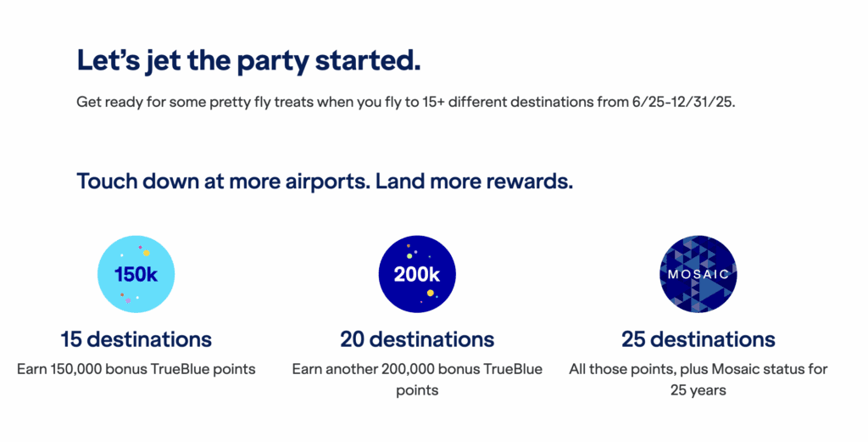Click the dark blue 200k badge icon
868x442 pixels.
pos(416,273)
